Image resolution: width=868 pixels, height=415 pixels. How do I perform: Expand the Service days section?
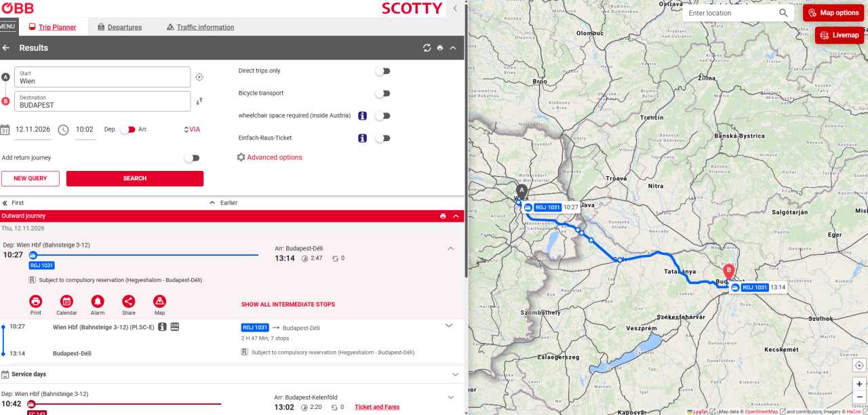[455, 374]
